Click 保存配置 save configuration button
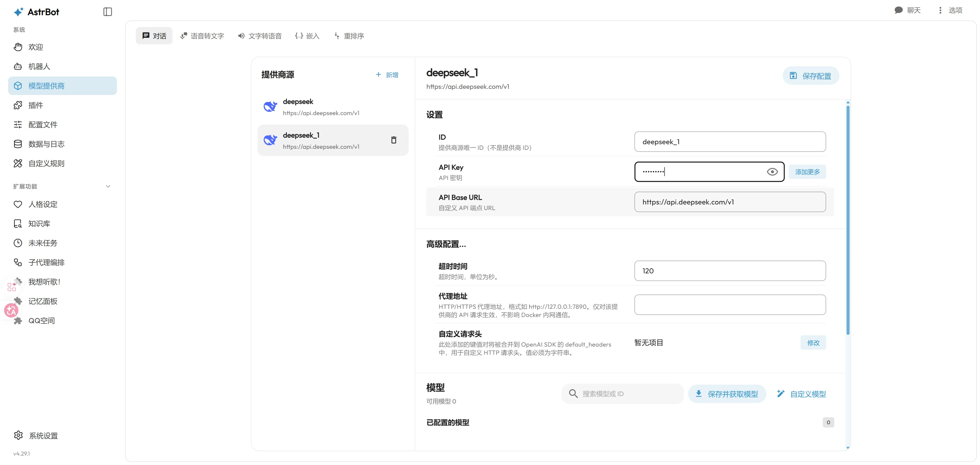Viewport: 980px width, 465px height. click(x=811, y=76)
